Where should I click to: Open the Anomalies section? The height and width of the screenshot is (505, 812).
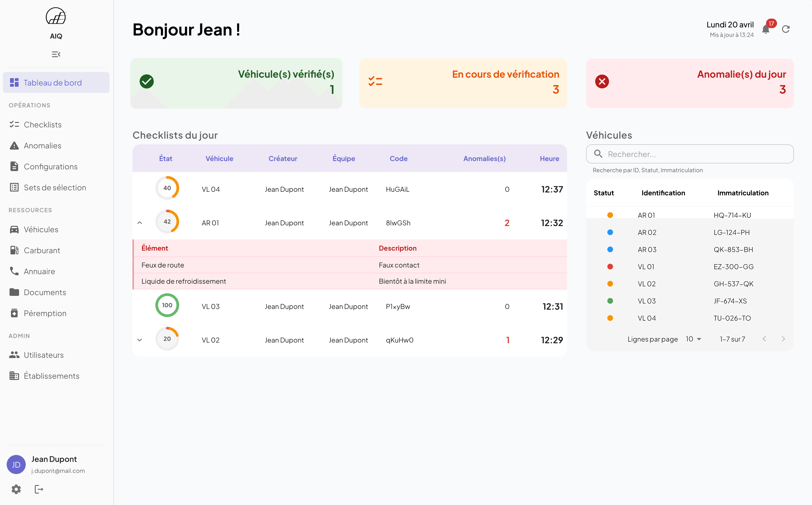(x=42, y=145)
